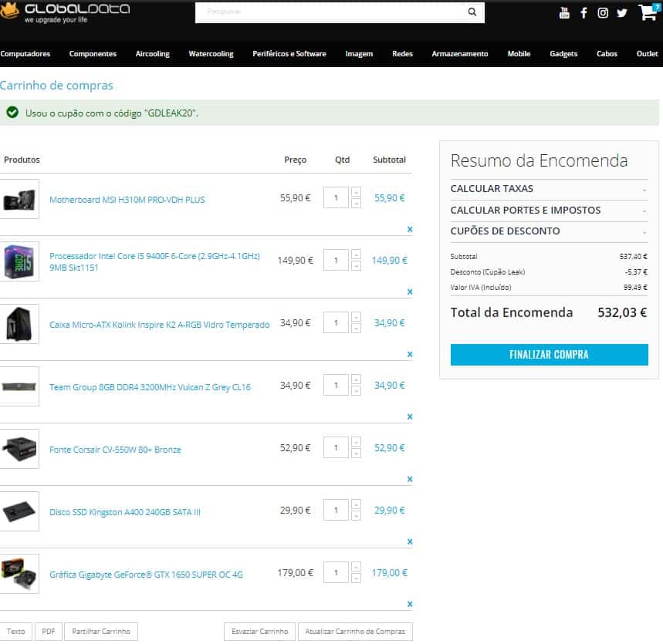
Task: Expand Calcular Portes e Impostos section
Action: click(549, 210)
